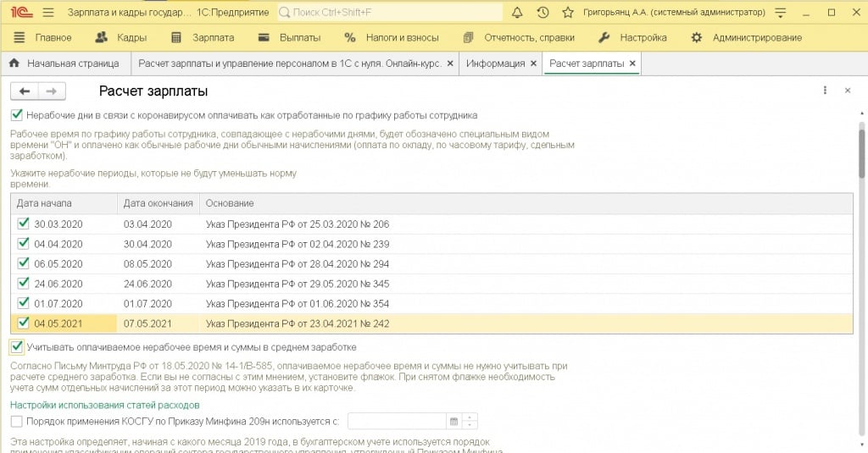Close the Расчет зарплаты tab
Screen dimensions: 868x453
pyautogui.click(x=632, y=64)
